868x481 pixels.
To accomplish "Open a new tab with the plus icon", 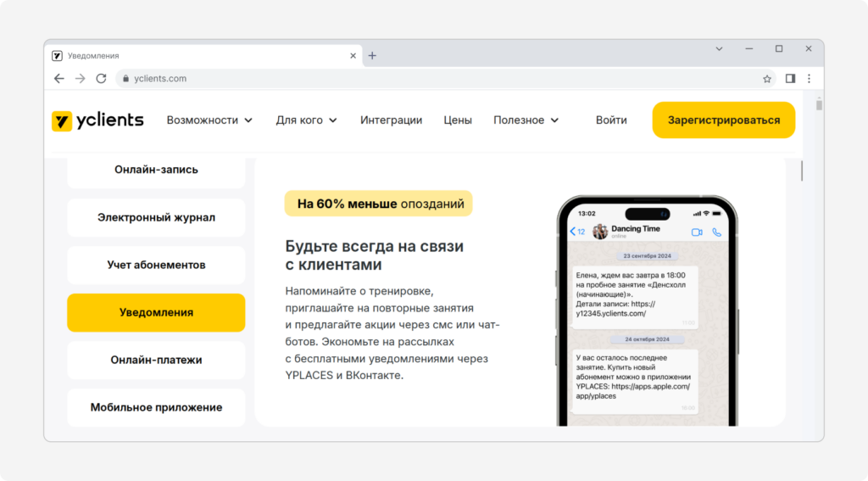I will coord(372,55).
